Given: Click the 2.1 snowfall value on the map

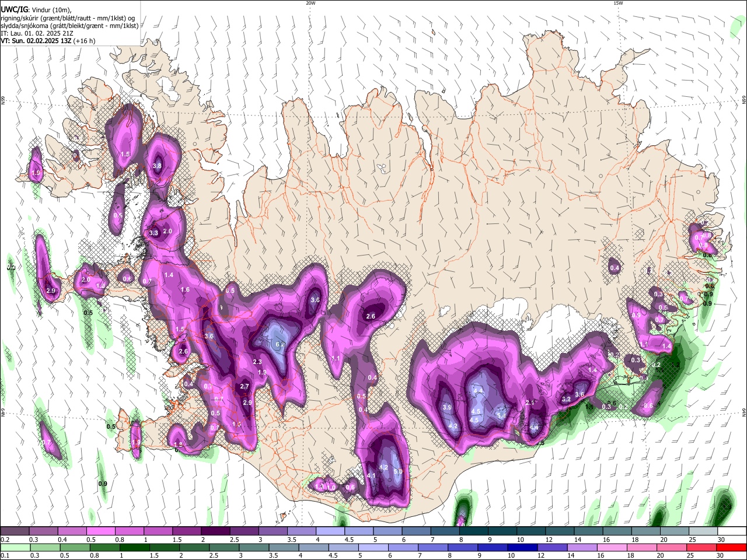Looking at the screenshot, I should 530,402.
